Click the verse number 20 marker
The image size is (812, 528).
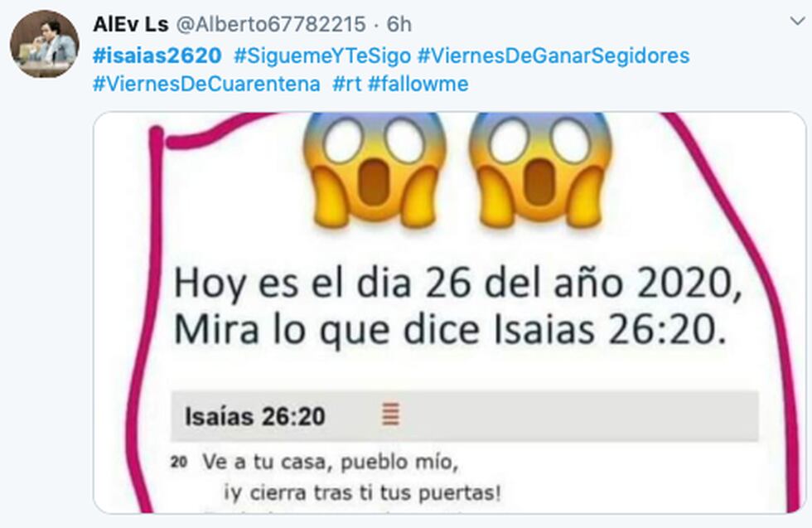[179, 462]
